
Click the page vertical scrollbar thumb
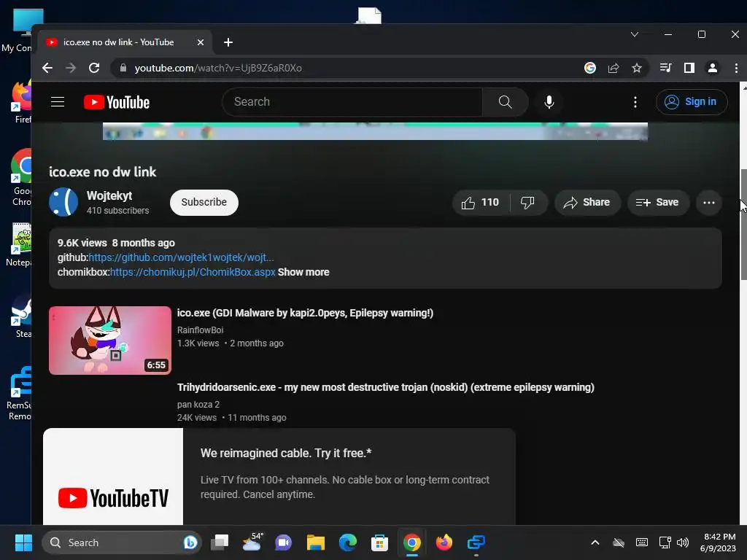tap(743, 224)
